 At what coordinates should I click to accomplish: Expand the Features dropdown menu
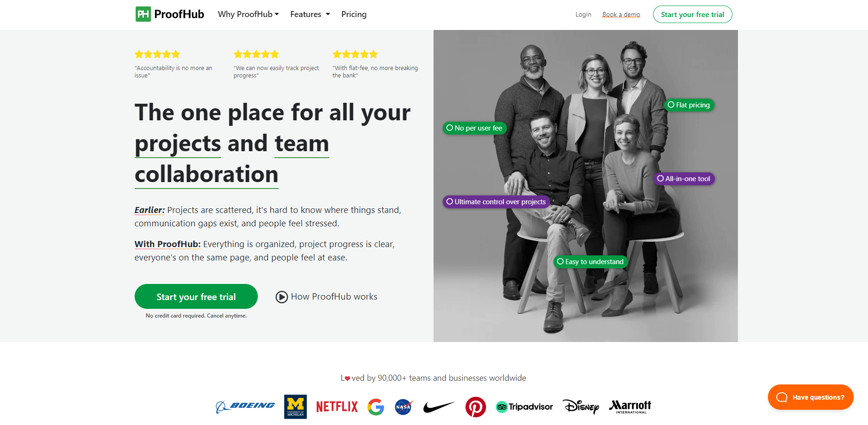click(310, 14)
